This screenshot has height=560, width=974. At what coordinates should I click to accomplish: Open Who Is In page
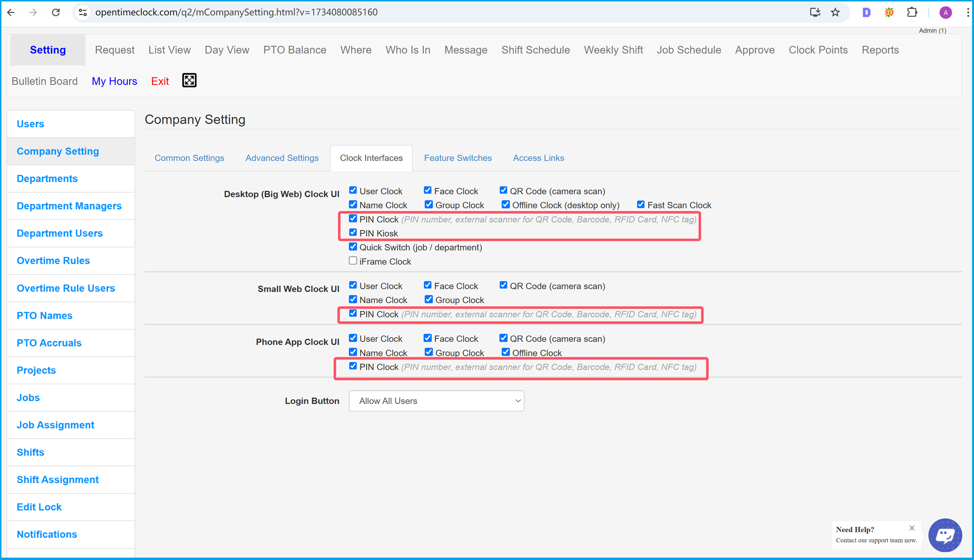pos(408,50)
